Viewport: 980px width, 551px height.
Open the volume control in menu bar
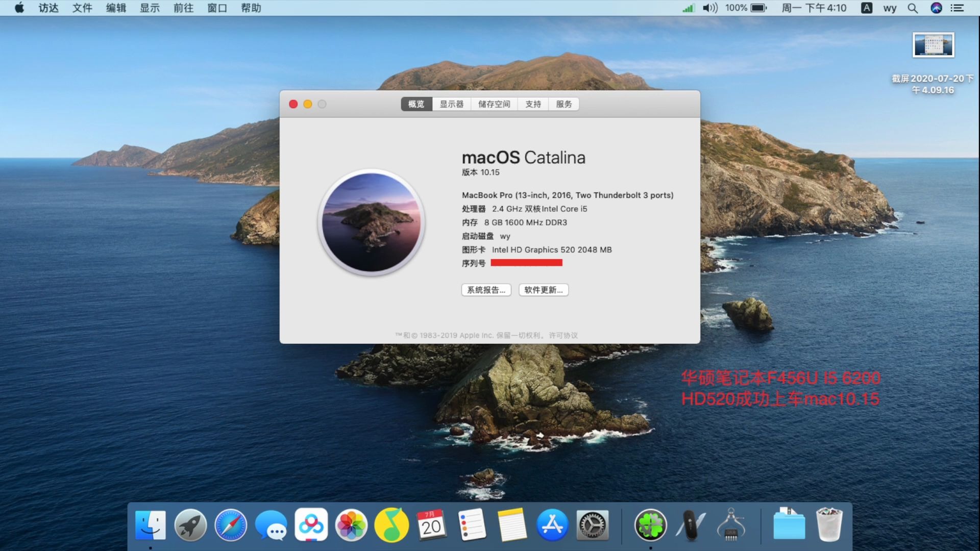click(x=710, y=8)
